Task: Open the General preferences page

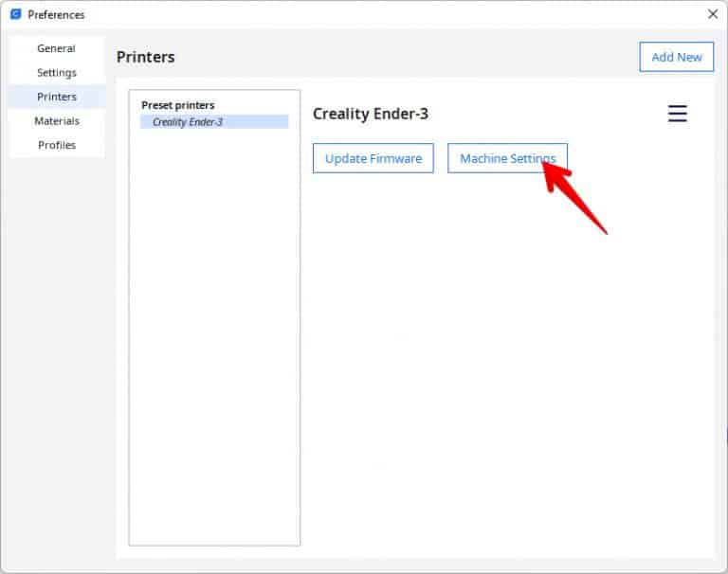Action: click(x=57, y=48)
